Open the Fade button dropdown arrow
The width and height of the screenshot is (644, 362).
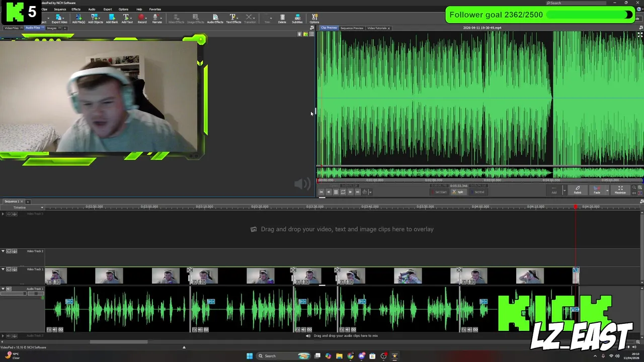[607, 191]
